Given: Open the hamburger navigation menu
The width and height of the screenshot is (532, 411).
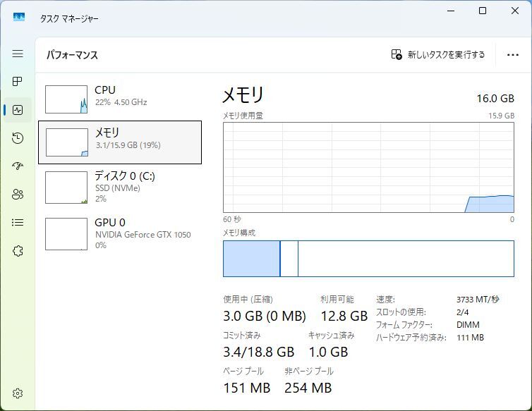Looking at the screenshot, I should (x=18, y=54).
